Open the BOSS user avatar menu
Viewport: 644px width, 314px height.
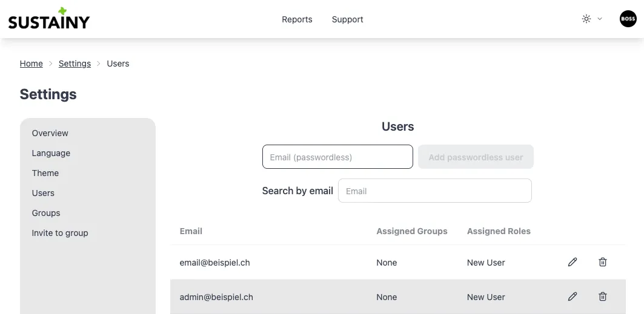click(x=628, y=19)
